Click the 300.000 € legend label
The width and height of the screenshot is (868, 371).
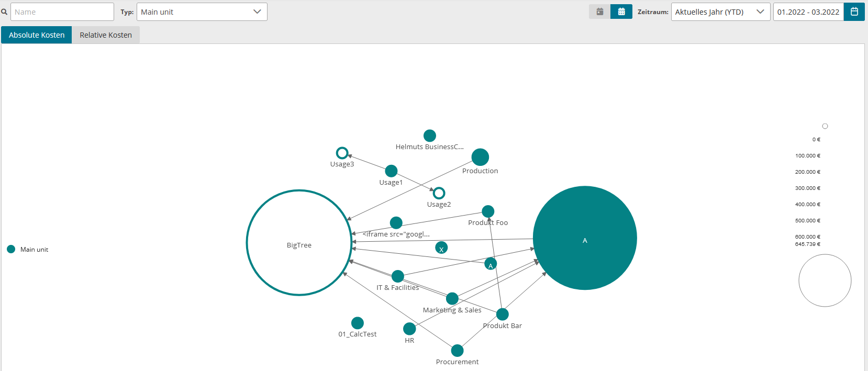click(x=808, y=188)
